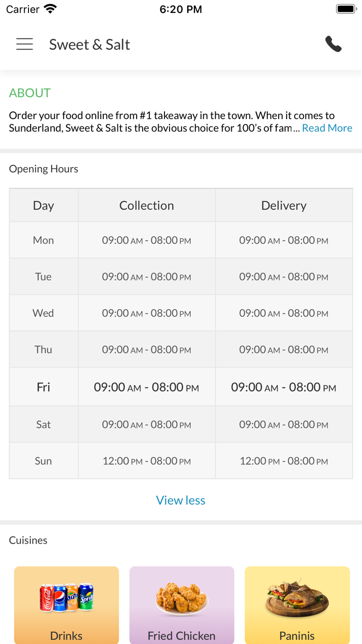Tap Wednesday's collection hours cell

pos(146,313)
